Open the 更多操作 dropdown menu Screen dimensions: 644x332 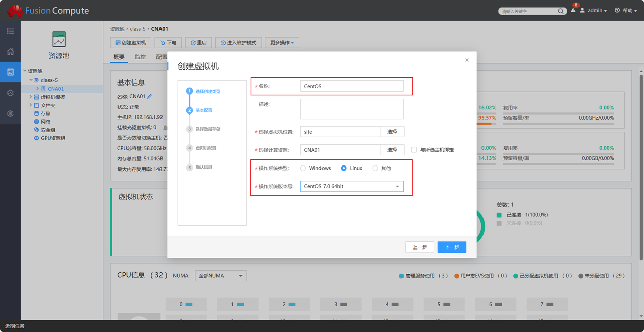point(282,43)
